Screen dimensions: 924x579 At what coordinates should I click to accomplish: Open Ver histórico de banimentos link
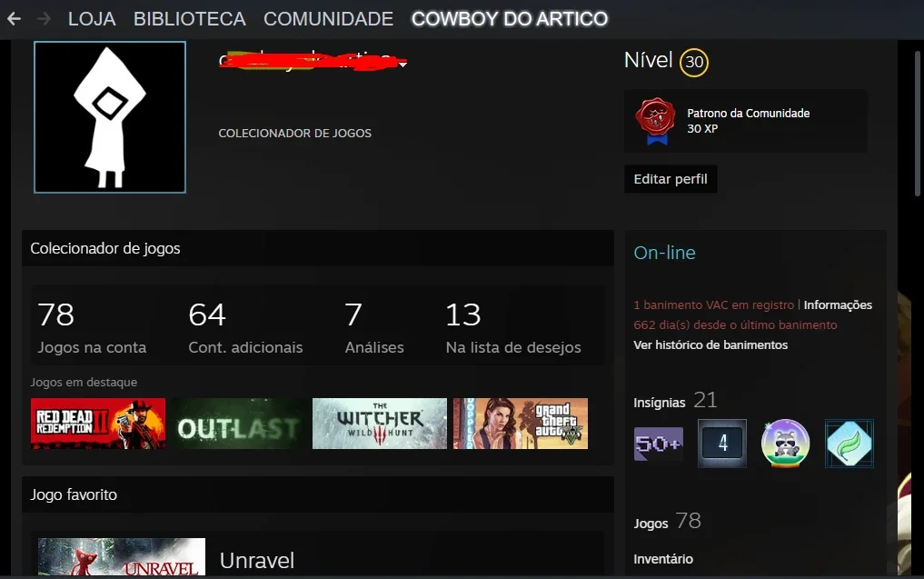coord(710,344)
